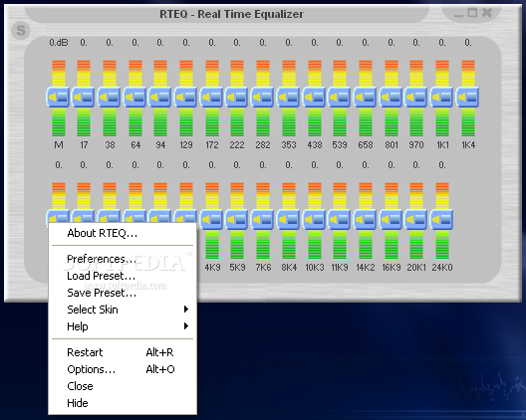Click the 24K0 frequency label
526x420 pixels.
pos(442,267)
